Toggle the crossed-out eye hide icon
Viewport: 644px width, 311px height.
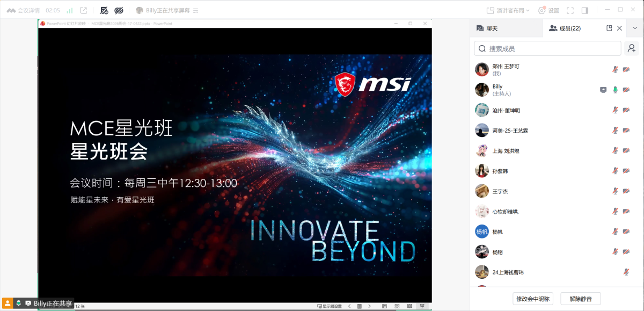119,10
